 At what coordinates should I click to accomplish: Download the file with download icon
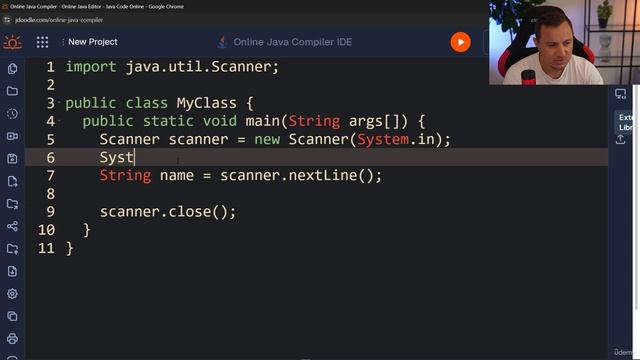[12, 271]
